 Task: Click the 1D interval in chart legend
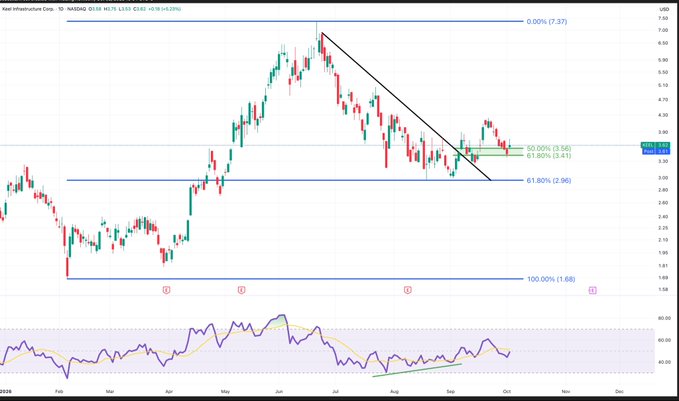click(61, 9)
